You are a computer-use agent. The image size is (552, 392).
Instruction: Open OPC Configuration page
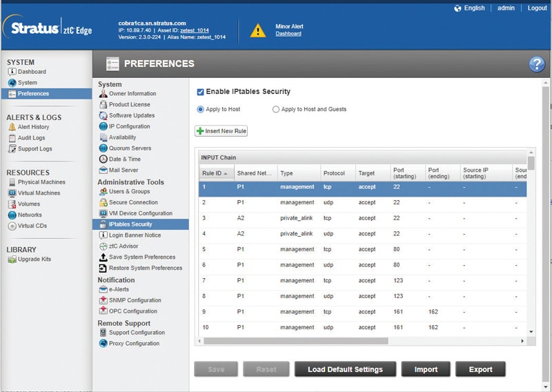[133, 311]
